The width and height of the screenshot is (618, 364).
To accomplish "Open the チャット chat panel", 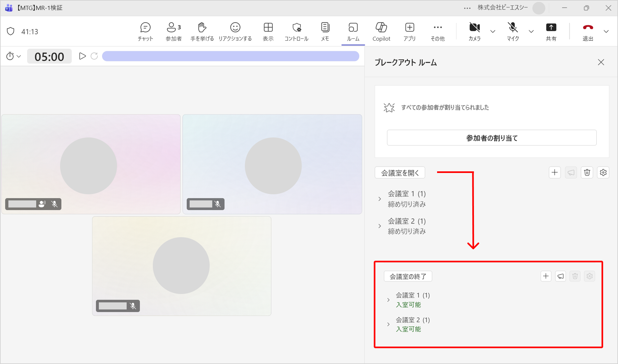I will 145,32.
